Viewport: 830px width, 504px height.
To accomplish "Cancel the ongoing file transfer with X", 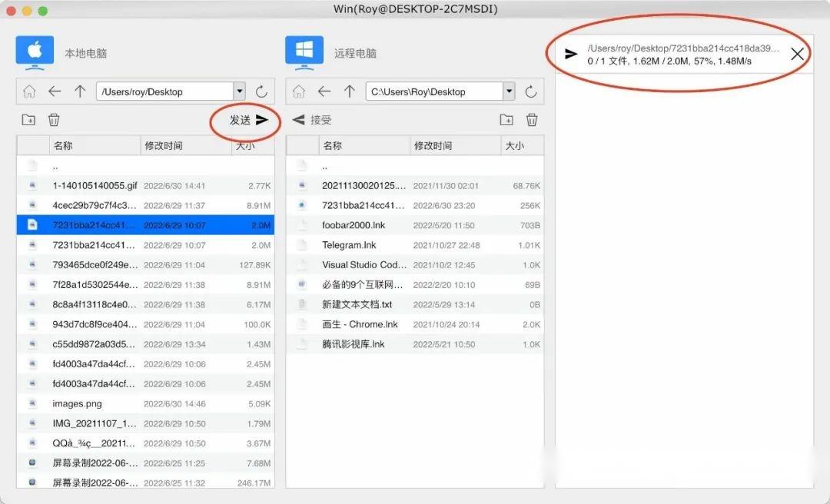I will [x=797, y=54].
